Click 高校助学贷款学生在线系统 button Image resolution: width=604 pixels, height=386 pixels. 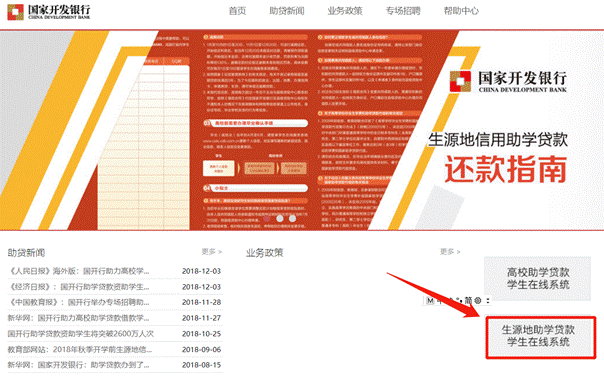537,279
